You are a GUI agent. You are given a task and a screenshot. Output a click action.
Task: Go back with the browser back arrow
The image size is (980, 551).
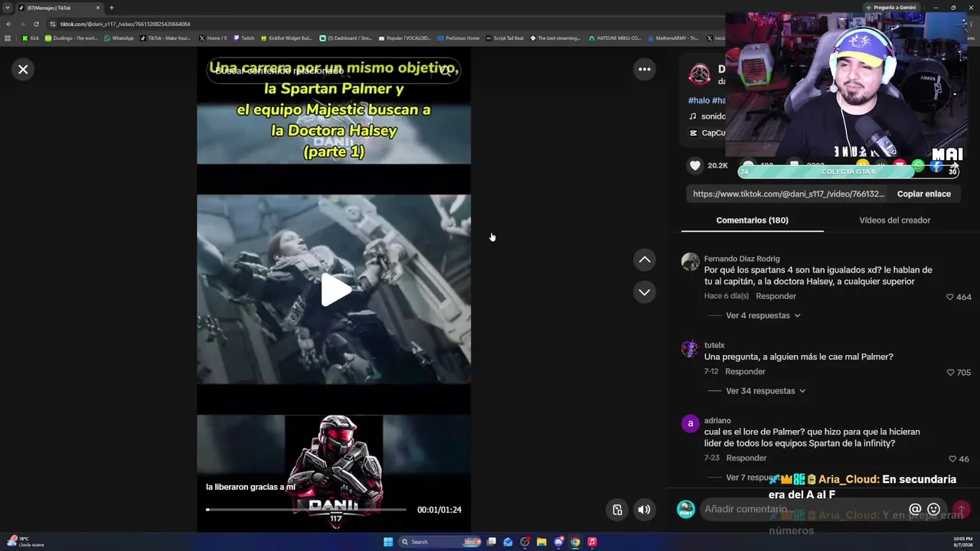tap(8, 24)
